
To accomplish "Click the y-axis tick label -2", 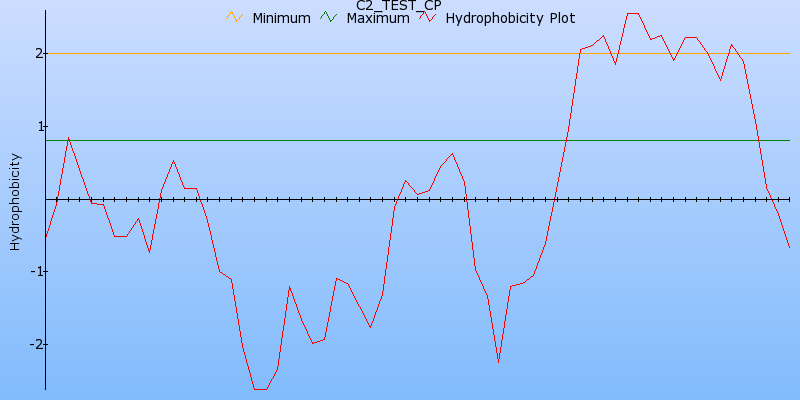I will [x=36, y=344].
